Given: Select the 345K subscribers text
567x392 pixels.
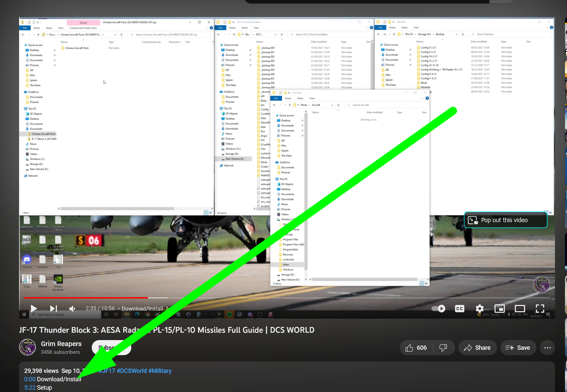Looking at the screenshot, I should point(60,352).
